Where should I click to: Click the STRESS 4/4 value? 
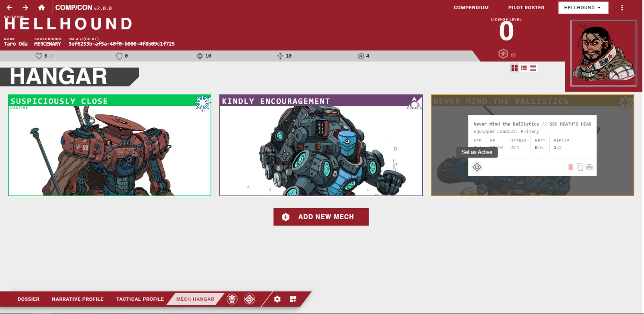(515, 148)
